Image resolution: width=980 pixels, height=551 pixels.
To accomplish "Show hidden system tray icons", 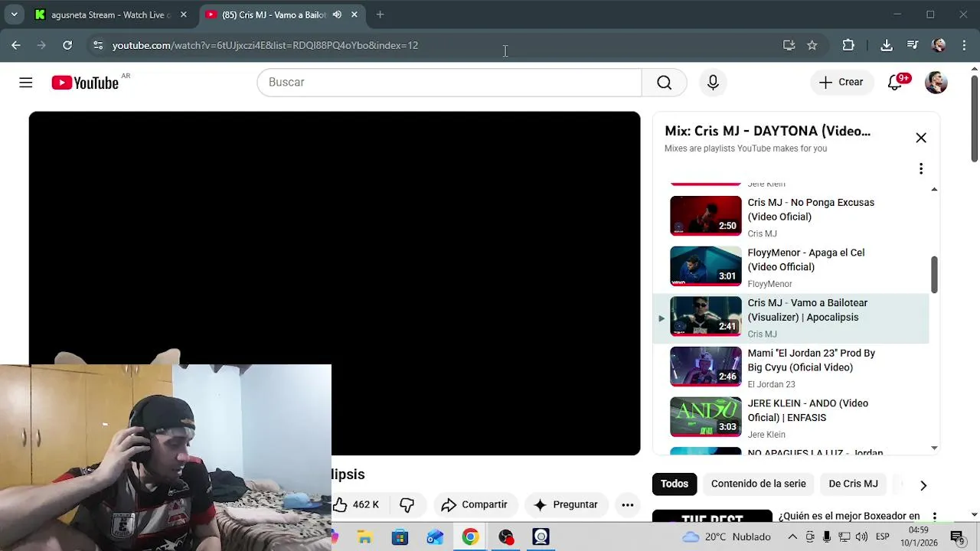I will tap(792, 537).
